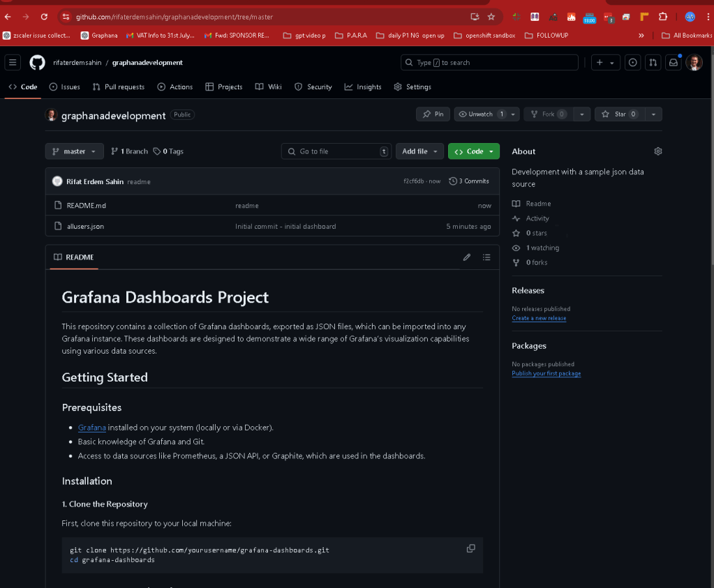Go back to the previous page
The width and height of the screenshot is (714, 588).
pos(8,17)
